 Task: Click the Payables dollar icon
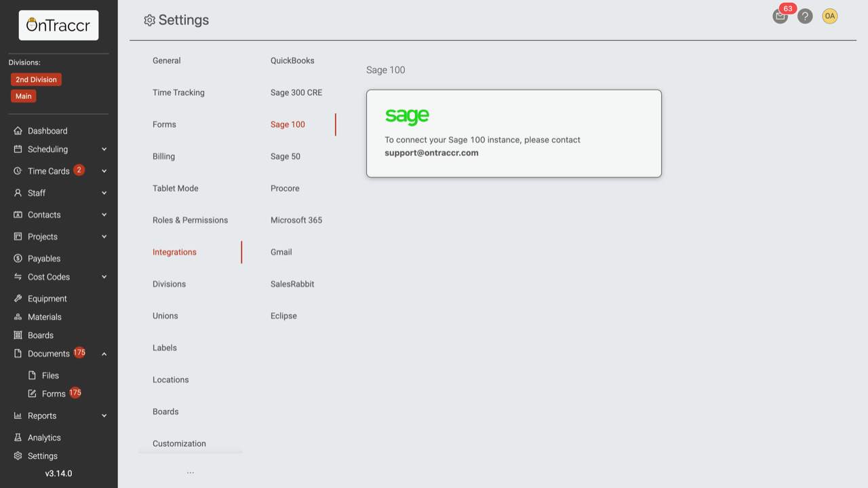click(18, 258)
